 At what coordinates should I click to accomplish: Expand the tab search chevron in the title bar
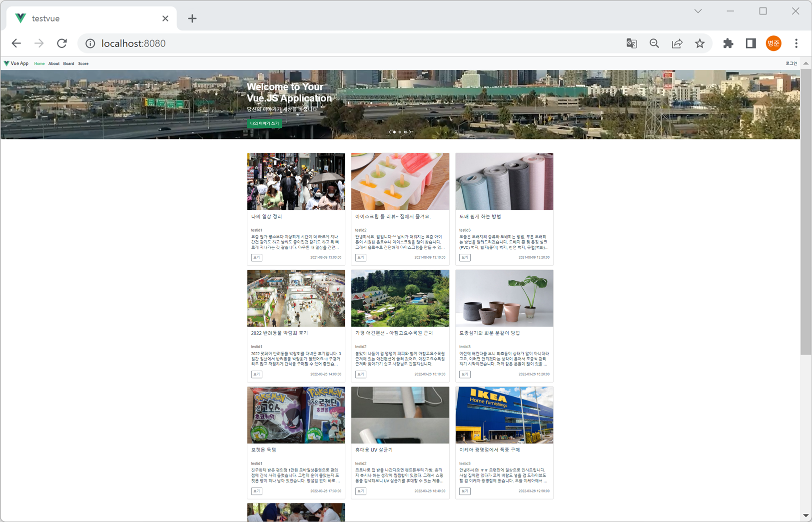698,11
